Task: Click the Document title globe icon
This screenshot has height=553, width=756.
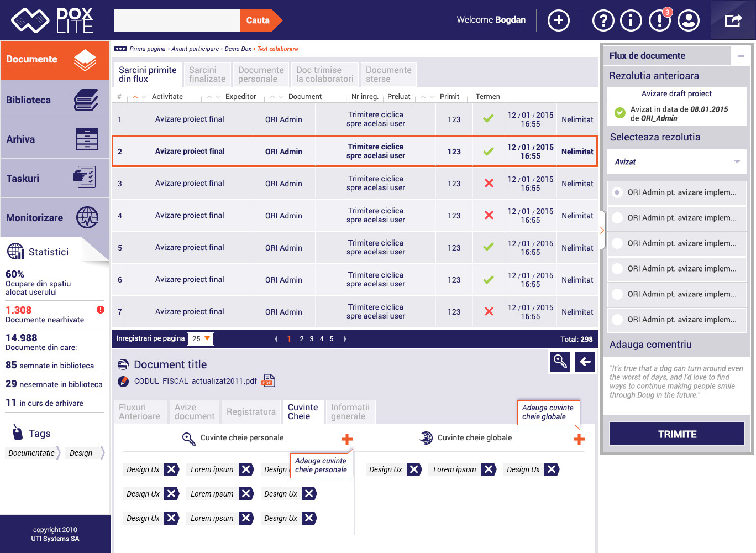Action: pos(124,364)
